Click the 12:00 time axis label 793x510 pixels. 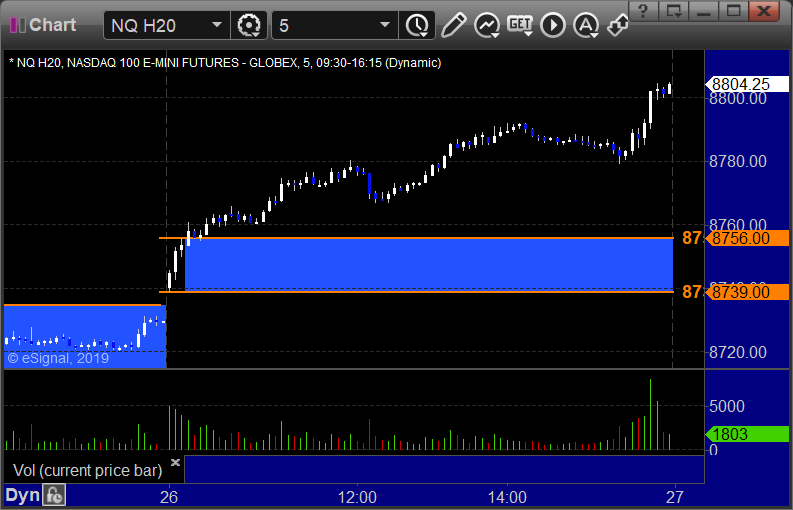tap(357, 497)
